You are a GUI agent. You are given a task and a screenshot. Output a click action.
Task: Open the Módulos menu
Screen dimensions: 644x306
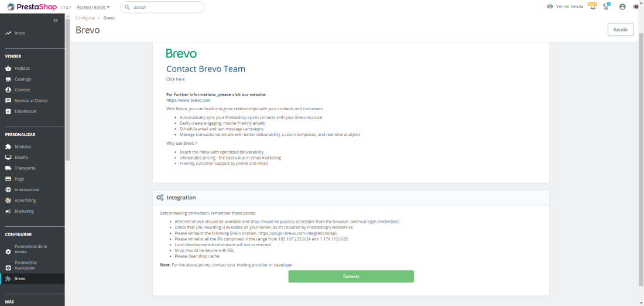tap(23, 147)
